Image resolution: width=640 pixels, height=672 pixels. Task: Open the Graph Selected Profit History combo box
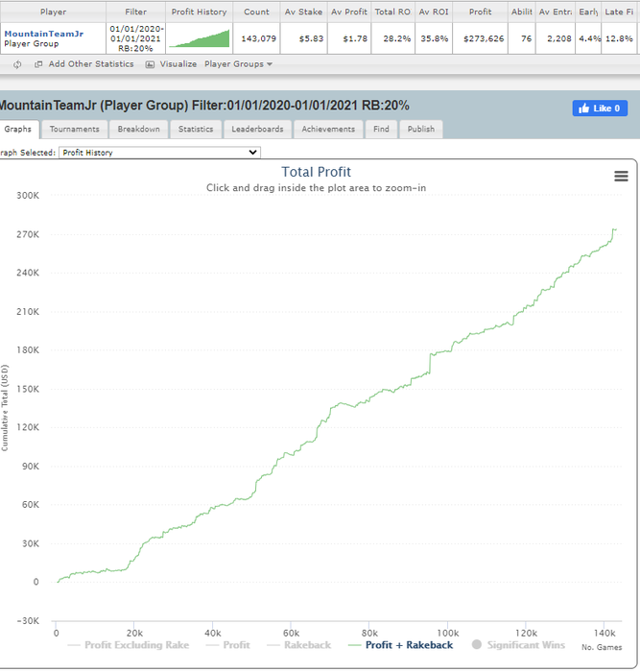[x=159, y=152]
